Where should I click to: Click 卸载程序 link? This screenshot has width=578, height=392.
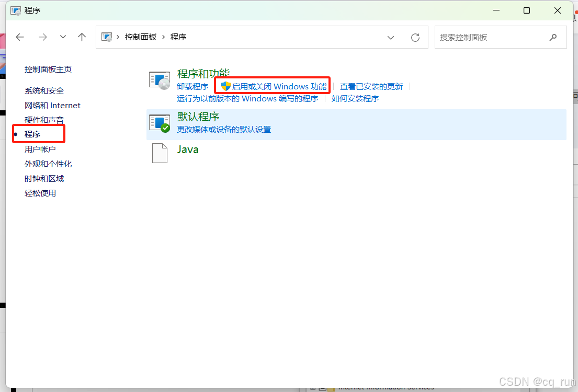click(192, 87)
